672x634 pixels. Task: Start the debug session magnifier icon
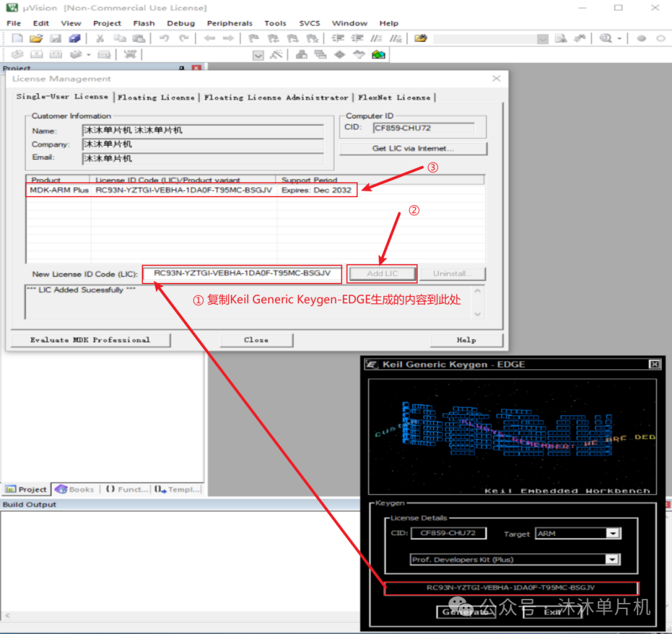(606, 38)
